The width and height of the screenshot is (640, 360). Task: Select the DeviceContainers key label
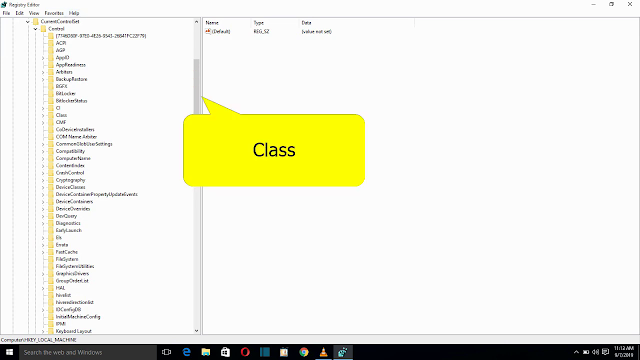[x=74, y=202]
